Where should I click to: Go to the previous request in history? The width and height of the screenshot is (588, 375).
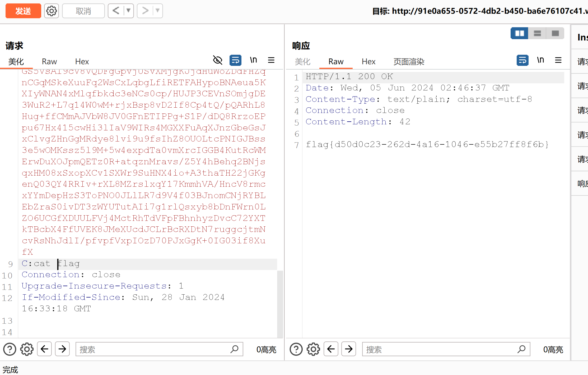tap(116, 11)
